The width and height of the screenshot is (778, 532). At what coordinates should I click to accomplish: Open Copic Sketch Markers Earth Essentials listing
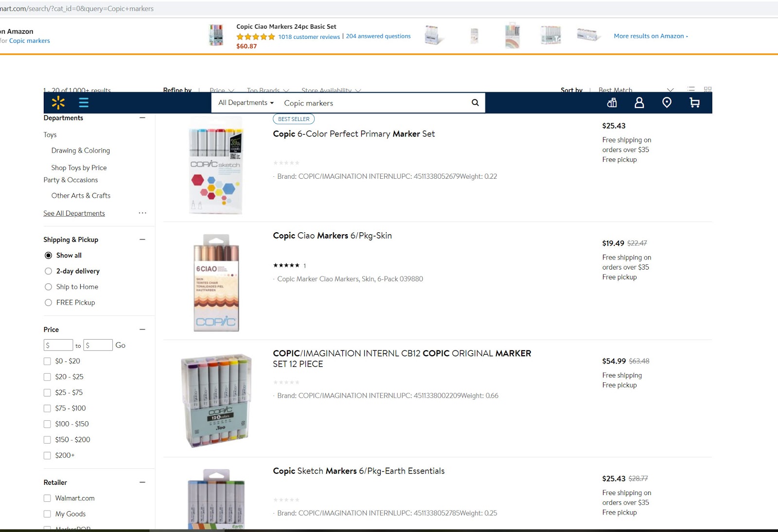(359, 471)
